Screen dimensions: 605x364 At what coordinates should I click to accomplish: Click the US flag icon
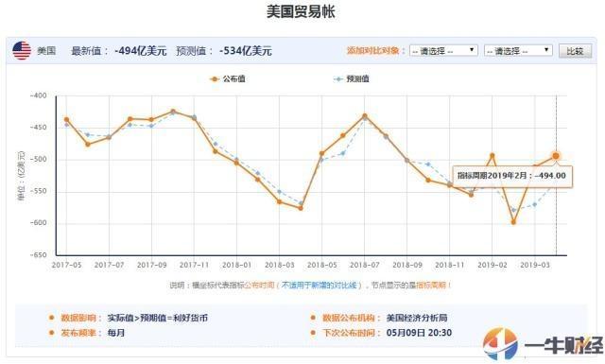coord(22,50)
